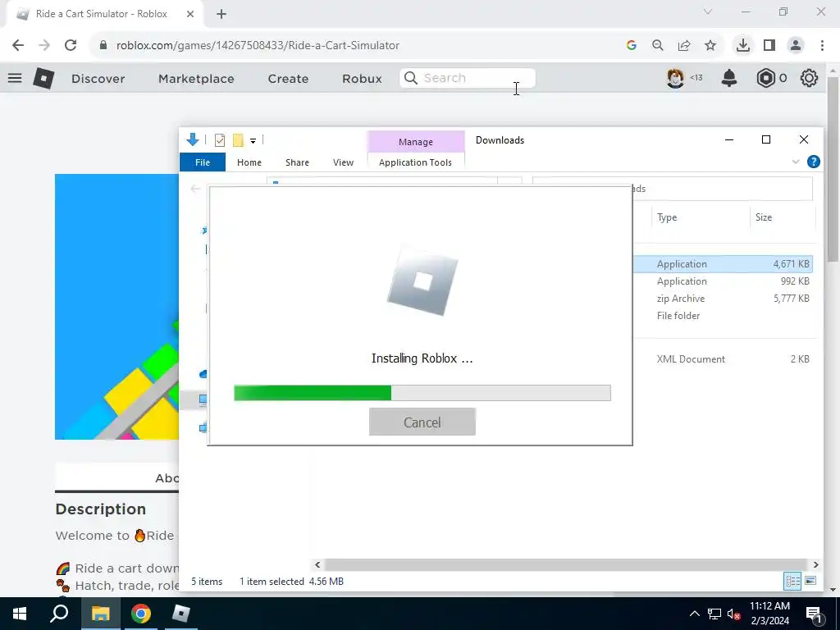840x630 pixels.
Task: Cancel the Roblox installation
Action: [x=422, y=422]
